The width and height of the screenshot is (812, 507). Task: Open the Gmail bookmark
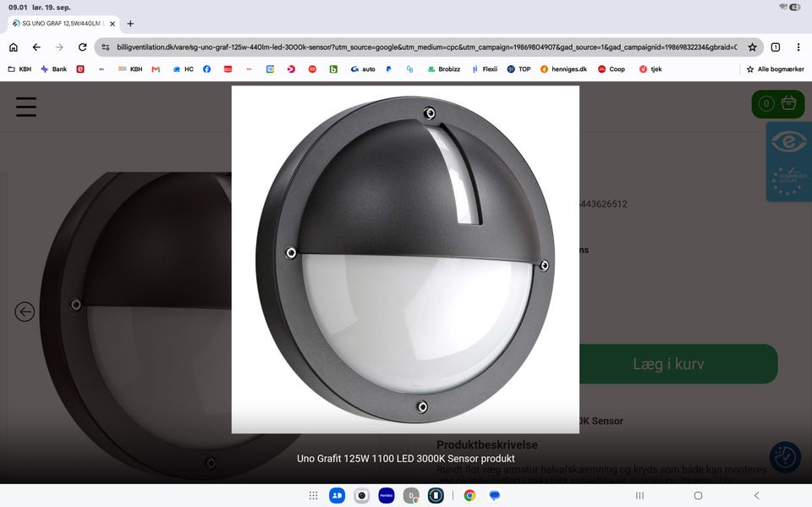click(156, 69)
